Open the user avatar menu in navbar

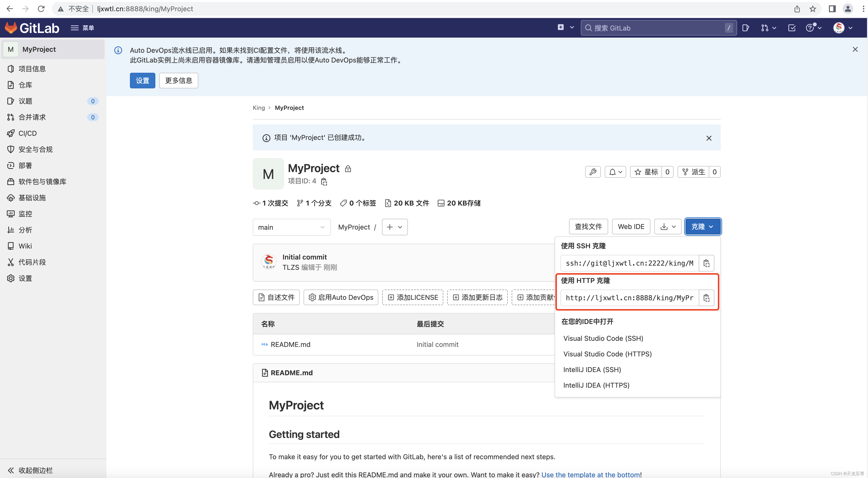pos(843,28)
